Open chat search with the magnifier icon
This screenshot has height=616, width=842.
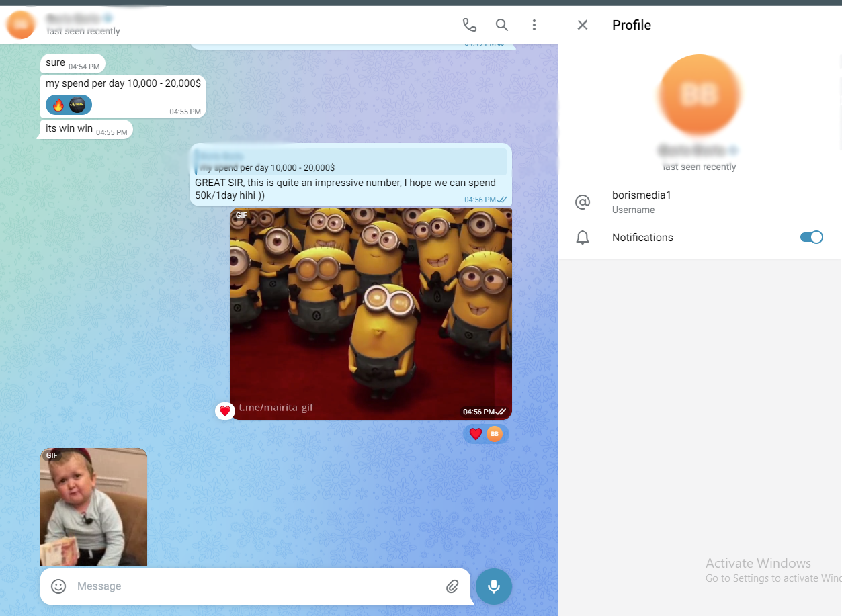coord(501,25)
